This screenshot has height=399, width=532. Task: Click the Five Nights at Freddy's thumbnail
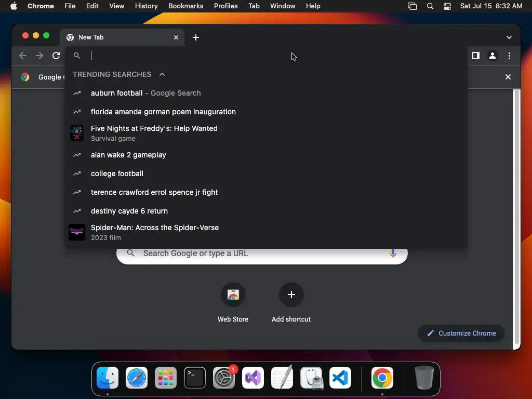point(77,132)
